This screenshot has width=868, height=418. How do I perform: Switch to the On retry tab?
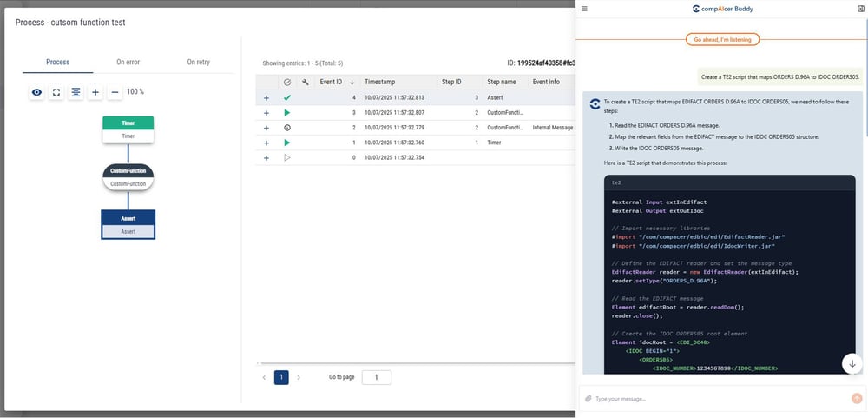(x=198, y=63)
